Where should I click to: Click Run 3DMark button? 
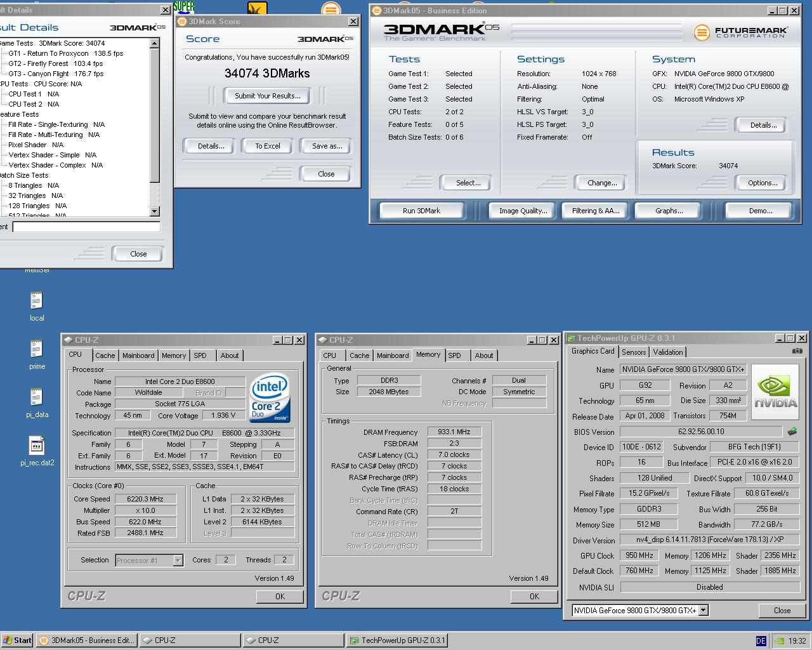421,211
